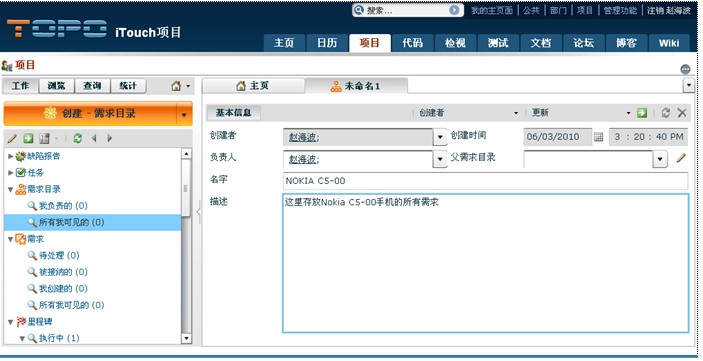Go forward with the right triangle icon
This screenshot has width=703, height=361.
click(110, 139)
